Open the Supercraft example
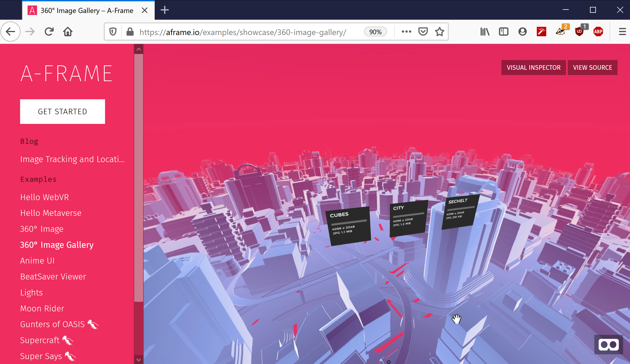This screenshot has height=364, width=630. (47, 340)
